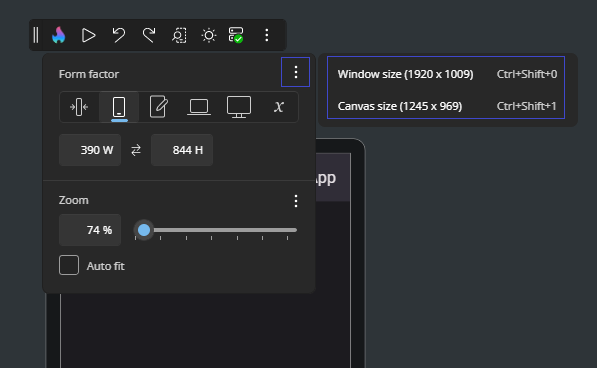The width and height of the screenshot is (597, 368).
Task: Enable the Auto fit checkbox
Action: (x=69, y=265)
